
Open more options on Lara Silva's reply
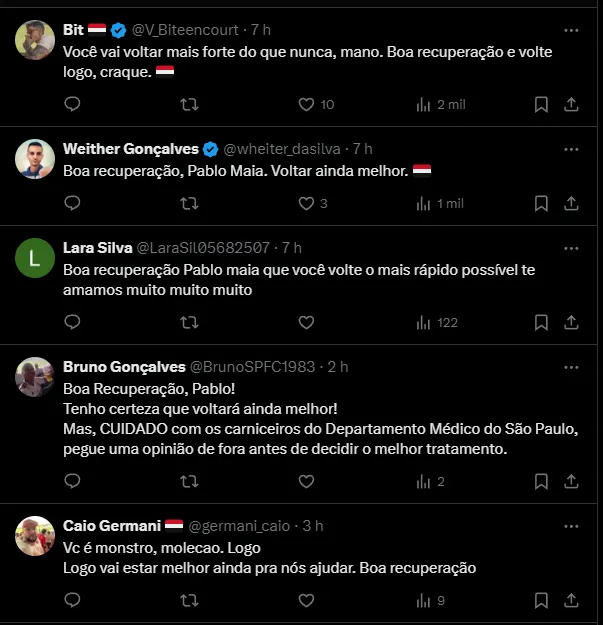[571, 247]
